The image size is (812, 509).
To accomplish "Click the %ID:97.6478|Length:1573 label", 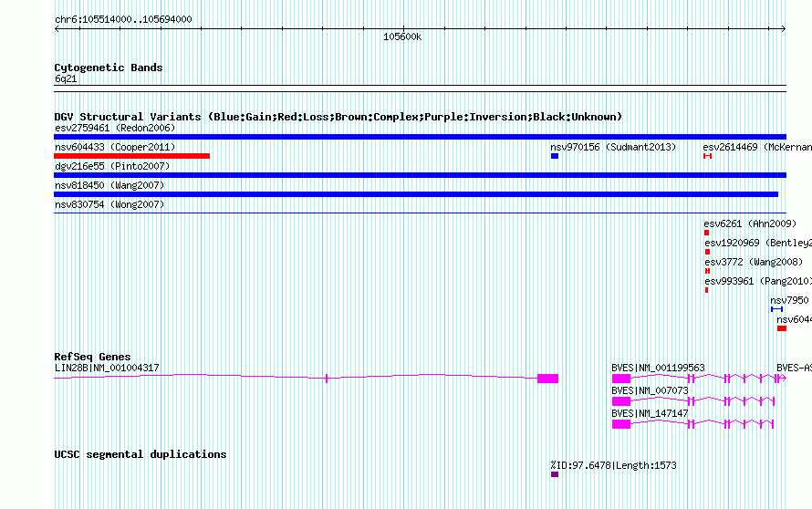I will (613, 465).
